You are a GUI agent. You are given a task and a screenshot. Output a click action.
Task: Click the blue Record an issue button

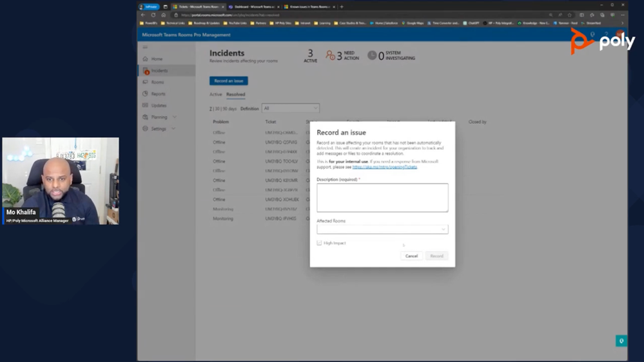tap(229, 81)
